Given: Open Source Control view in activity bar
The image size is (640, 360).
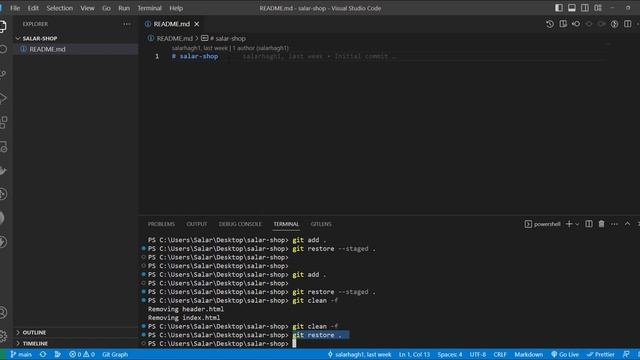Looking at the screenshot, I should [x=3, y=73].
